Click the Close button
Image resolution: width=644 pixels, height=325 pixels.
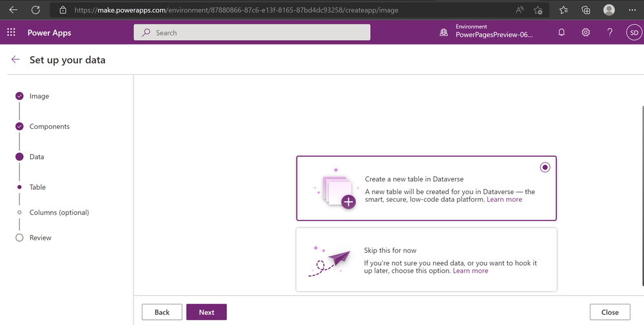coord(610,312)
